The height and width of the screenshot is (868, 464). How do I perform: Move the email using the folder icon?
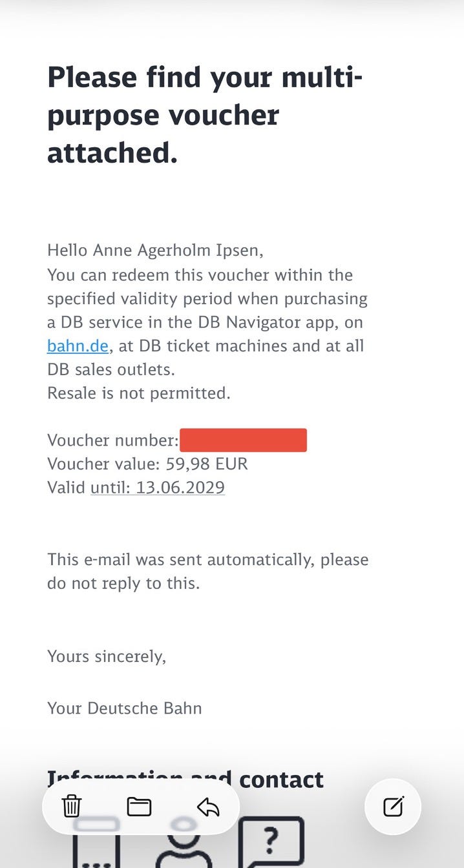[x=139, y=807]
